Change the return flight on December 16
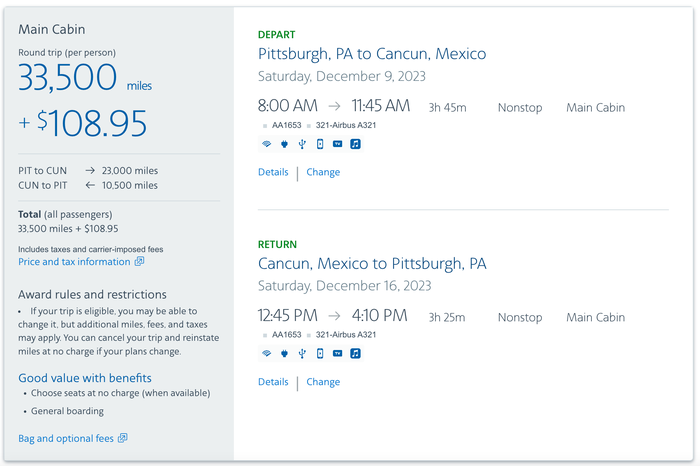The height and width of the screenshot is (466, 700). 323,382
